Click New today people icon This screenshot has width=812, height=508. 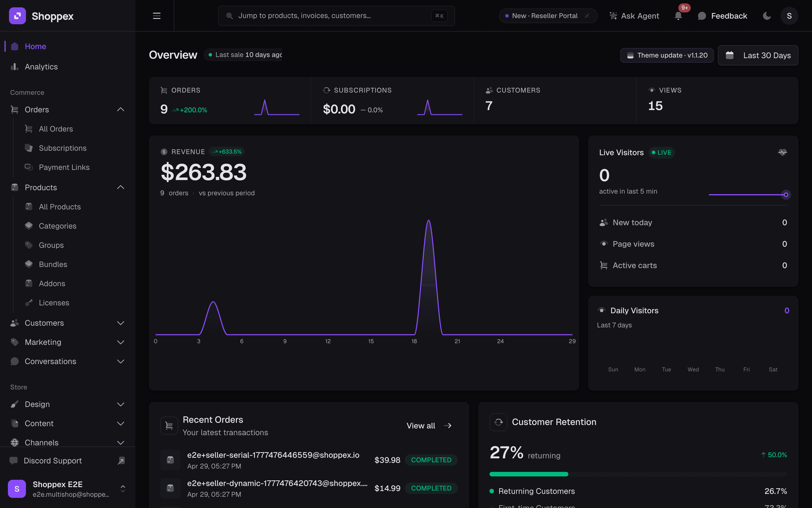tap(604, 222)
